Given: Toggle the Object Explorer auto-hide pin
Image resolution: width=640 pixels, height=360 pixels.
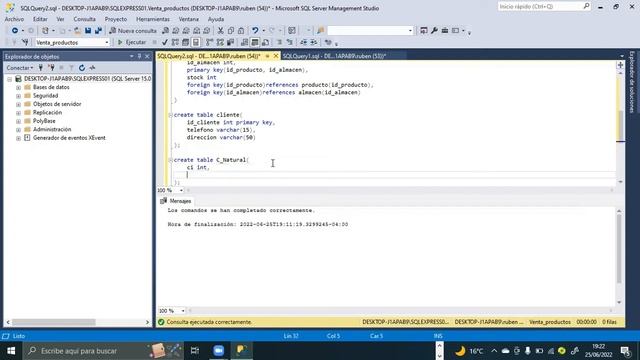Looking at the screenshot, I should tap(139, 56).
